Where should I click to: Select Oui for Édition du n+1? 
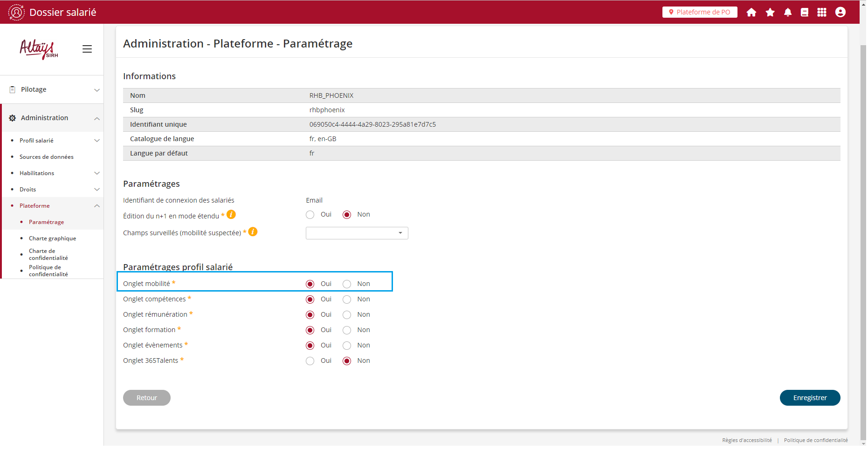tap(310, 215)
